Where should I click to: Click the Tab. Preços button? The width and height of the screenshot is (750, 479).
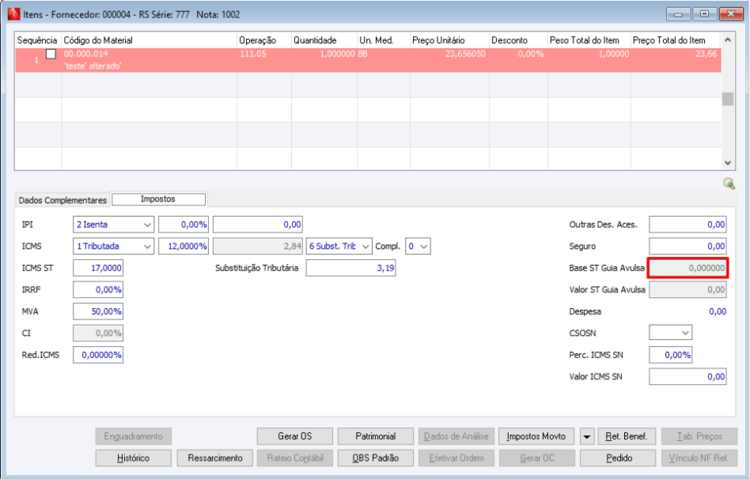(699, 436)
